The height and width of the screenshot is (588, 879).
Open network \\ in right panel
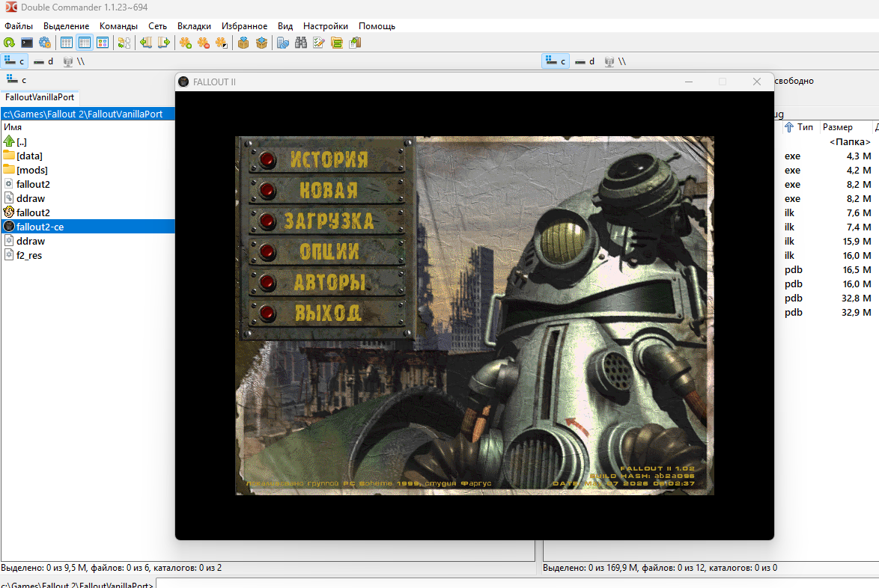615,61
